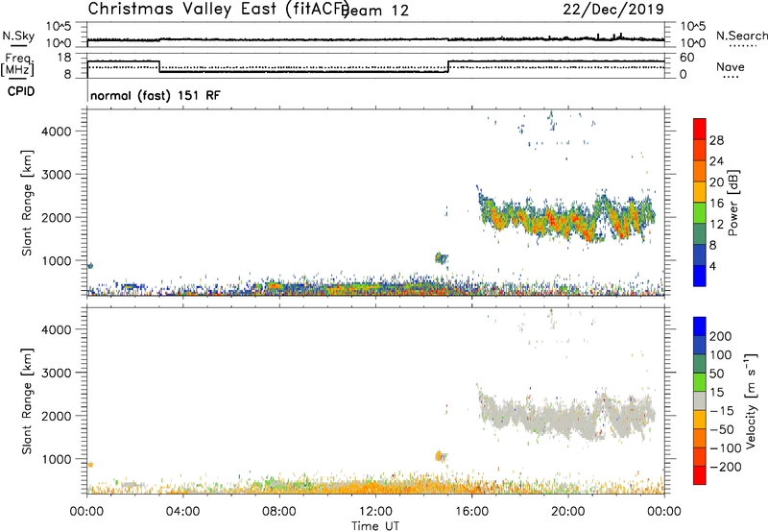The width and height of the screenshot is (768, 532).
Task: Click the isolated echo patch near 1000 km in the power panel
Action: point(441,257)
